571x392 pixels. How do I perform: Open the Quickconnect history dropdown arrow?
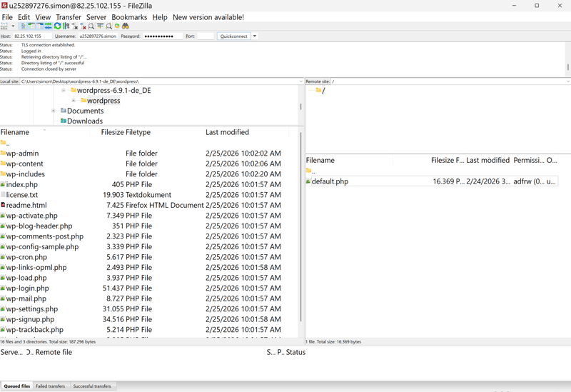(255, 36)
